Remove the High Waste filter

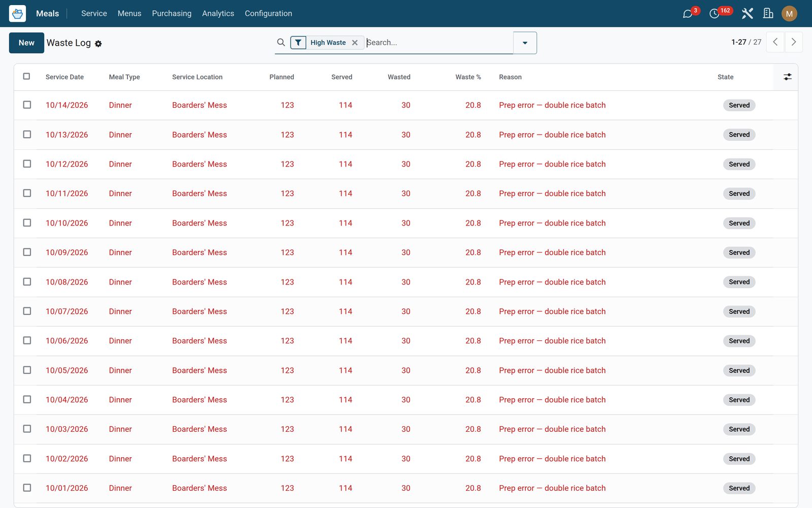pos(355,43)
